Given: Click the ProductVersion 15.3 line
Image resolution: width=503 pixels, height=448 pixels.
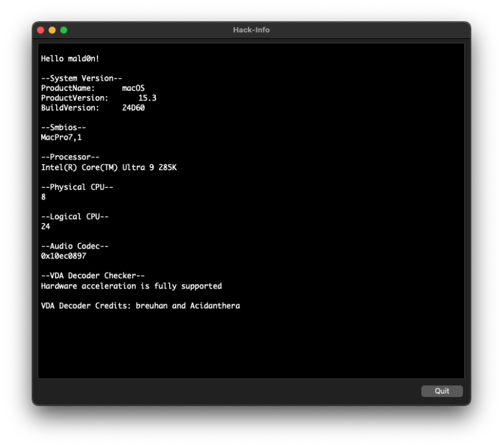Looking at the screenshot, I should (x=99, y=98).
